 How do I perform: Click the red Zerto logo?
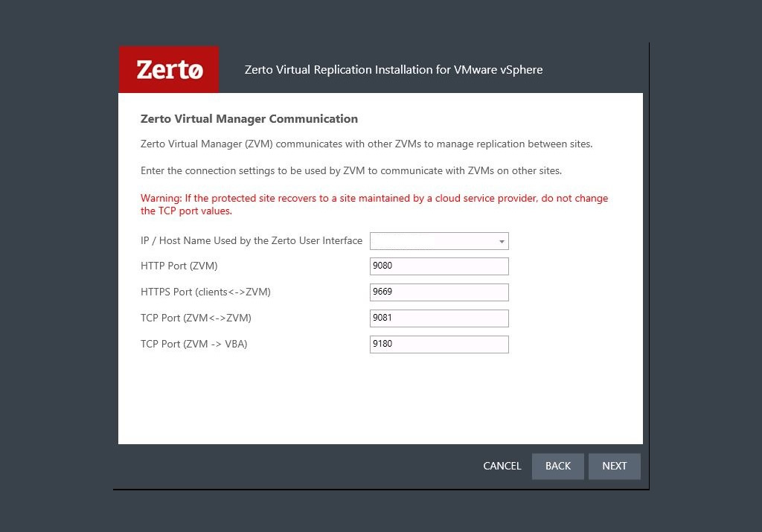pyautogui.click(x=169, y=69)
